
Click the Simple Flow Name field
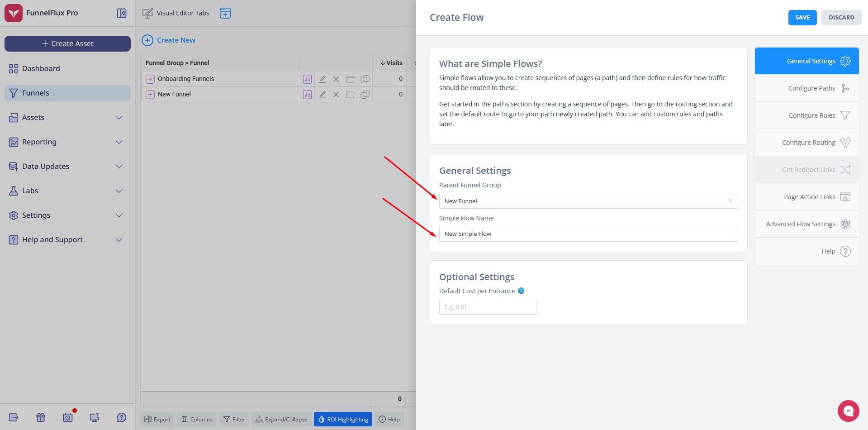click(588, 234)
